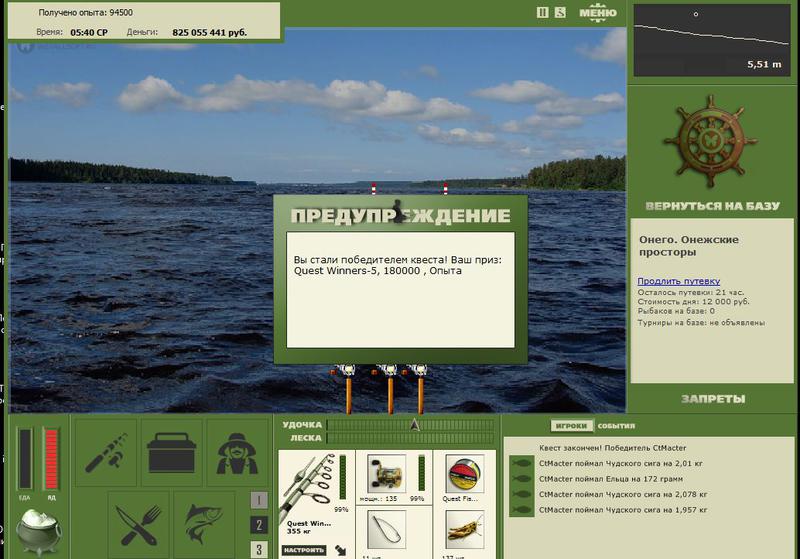
Task: Pause the game with the pause icon
Action: click(542, 12)
